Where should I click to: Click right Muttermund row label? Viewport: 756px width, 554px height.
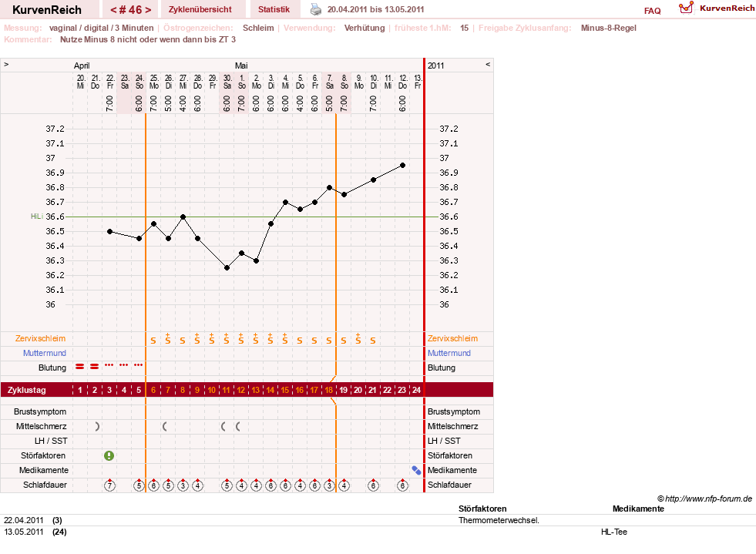pos(449,353)
